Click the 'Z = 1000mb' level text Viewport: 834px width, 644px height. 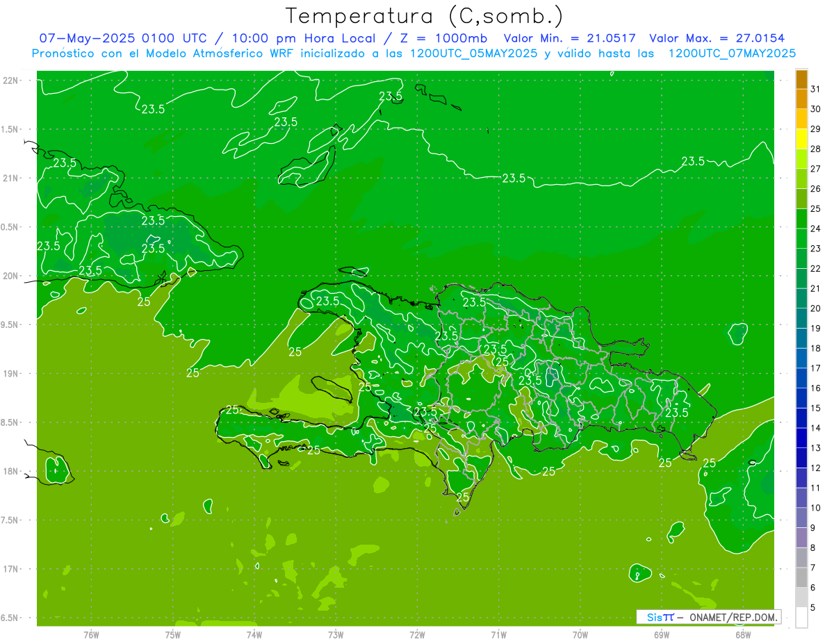[x=443, y=38]
